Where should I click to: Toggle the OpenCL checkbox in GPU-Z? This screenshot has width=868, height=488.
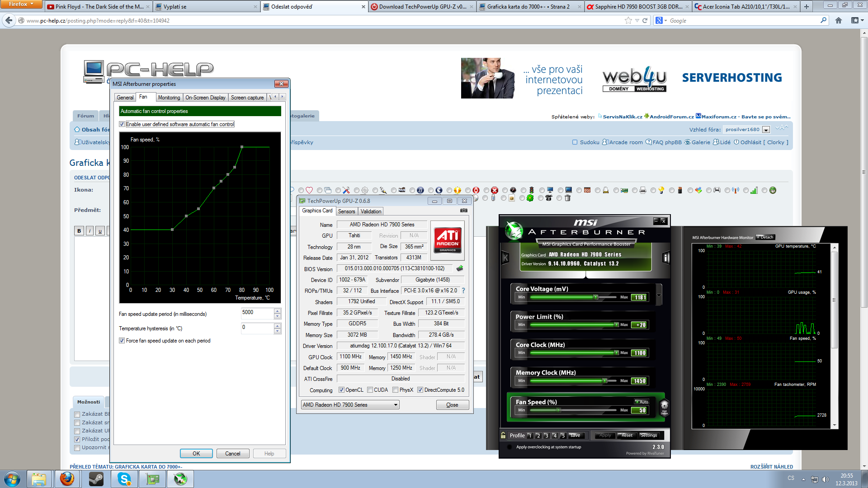pyautogui.click(x=341, y=390)
